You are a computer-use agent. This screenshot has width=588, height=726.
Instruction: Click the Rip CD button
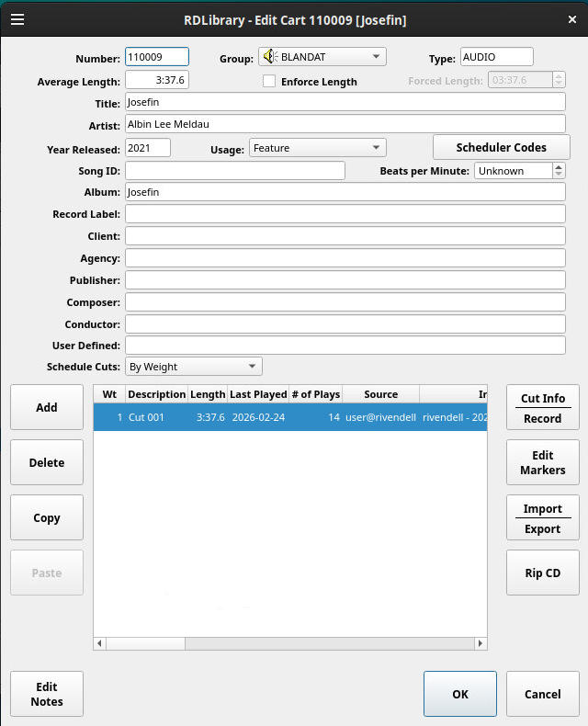click(x=543, y=573)
